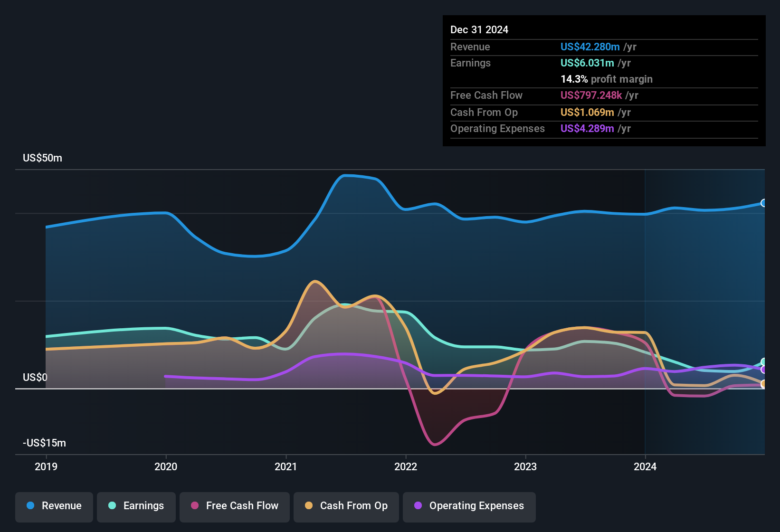The height and width of the screenshot is (532, 780).
Task: Toggle Operating Expenses legend entry
Action: (x=469, y=506)
